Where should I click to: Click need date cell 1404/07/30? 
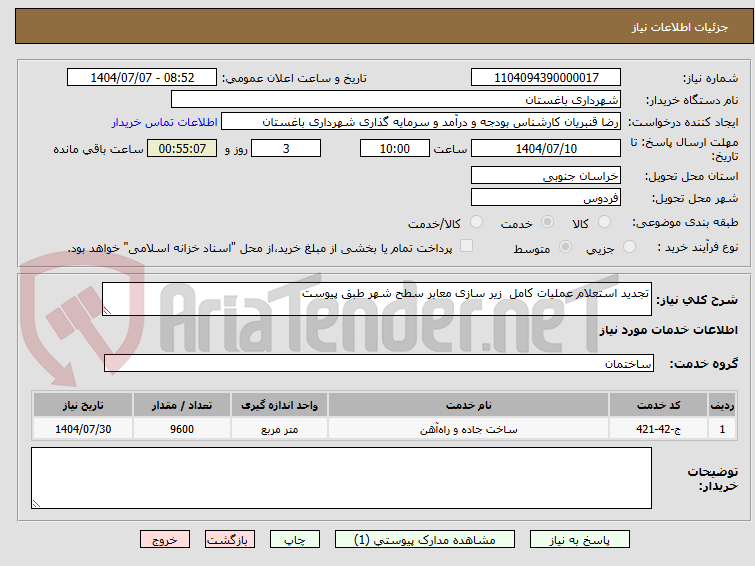click(83, 429)
